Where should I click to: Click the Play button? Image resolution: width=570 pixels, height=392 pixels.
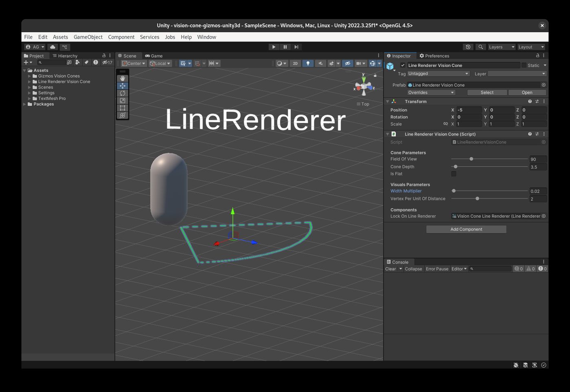pyautogui.click(x=274, y=47)
